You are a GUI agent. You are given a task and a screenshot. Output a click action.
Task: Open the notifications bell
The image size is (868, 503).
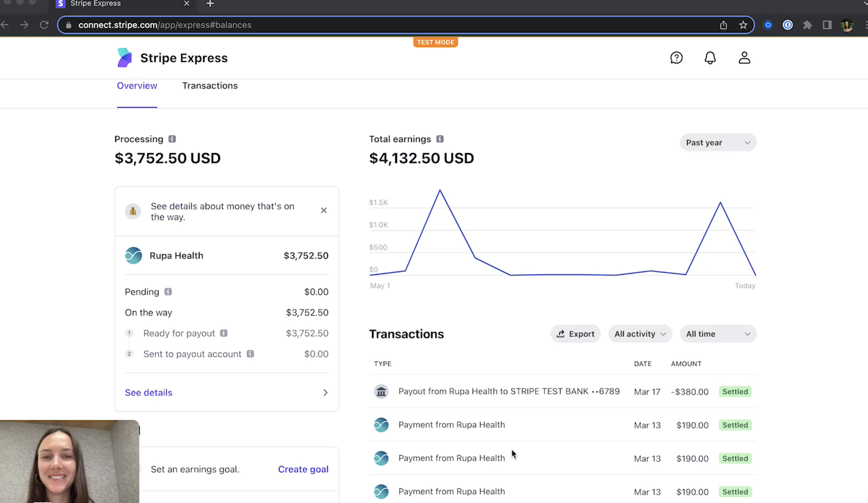click(x=710, y=57)
